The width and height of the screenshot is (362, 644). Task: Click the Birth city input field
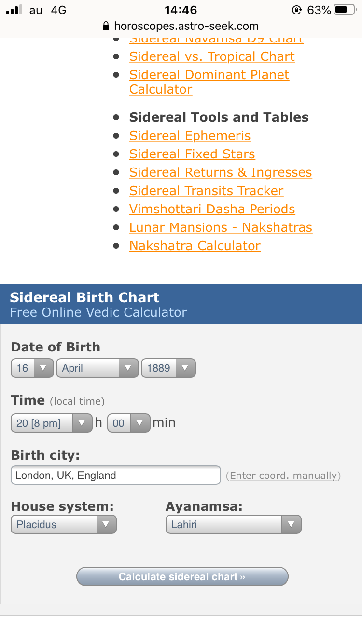[116, 475]
